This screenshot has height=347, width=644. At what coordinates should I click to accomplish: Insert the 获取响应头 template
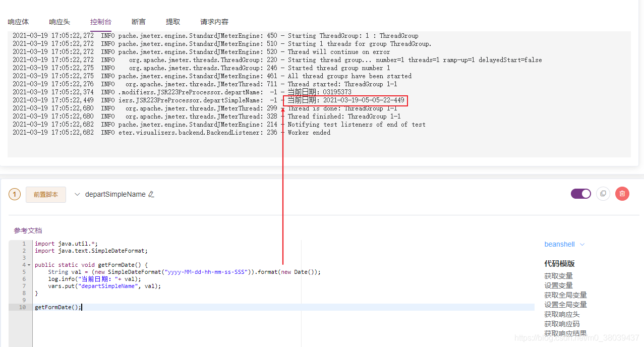[x=562, y=314]
